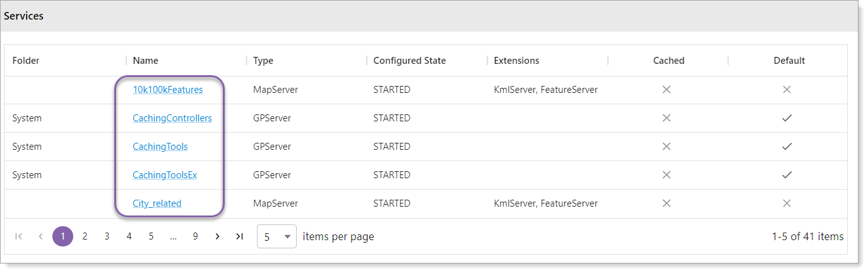
Task: Go to page 9
Action: click(195, 236)
